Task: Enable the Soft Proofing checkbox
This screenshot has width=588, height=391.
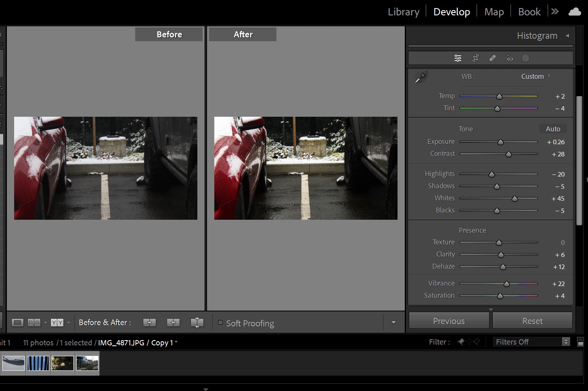Action: coord(220,322)
